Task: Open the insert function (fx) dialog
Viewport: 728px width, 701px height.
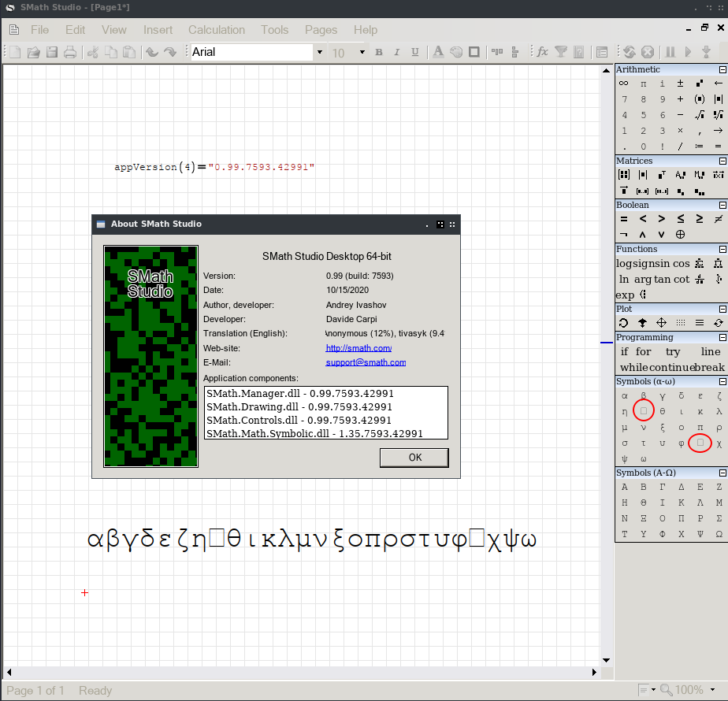Action: tap(542, 52)
